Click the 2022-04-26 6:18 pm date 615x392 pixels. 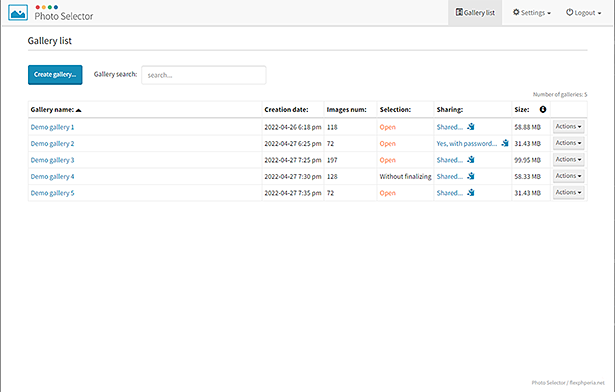pyautogui.click(x=293, y=127)
